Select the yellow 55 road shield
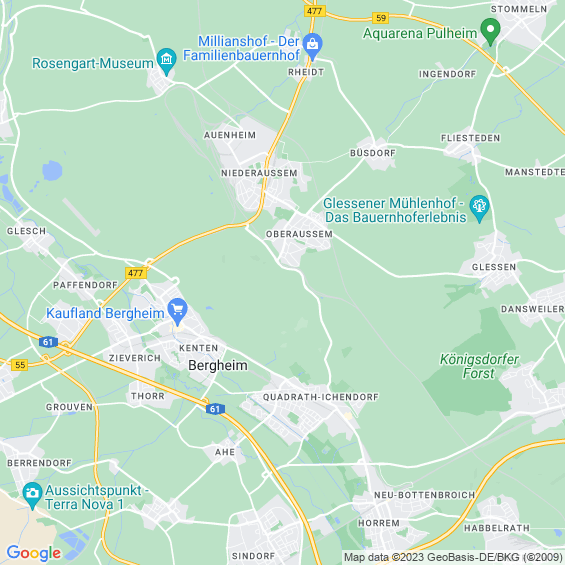The image size is (565, 565). coord(20,365)
